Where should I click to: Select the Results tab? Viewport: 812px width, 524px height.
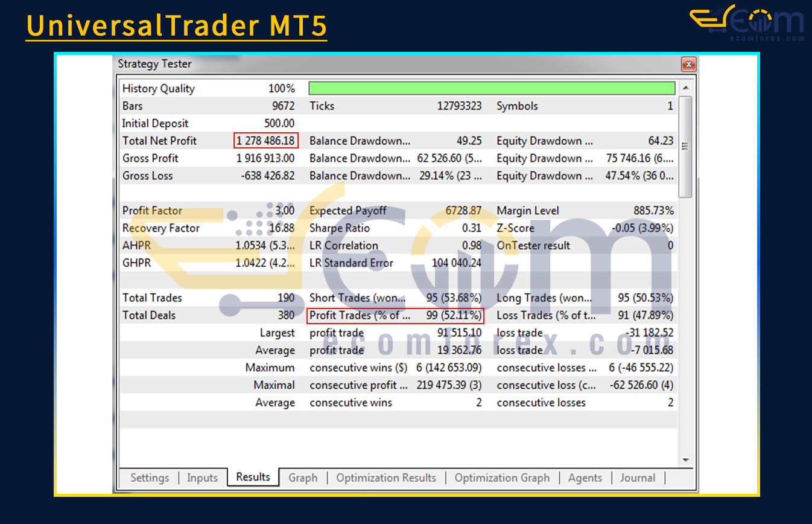click(x=253, y=477)
